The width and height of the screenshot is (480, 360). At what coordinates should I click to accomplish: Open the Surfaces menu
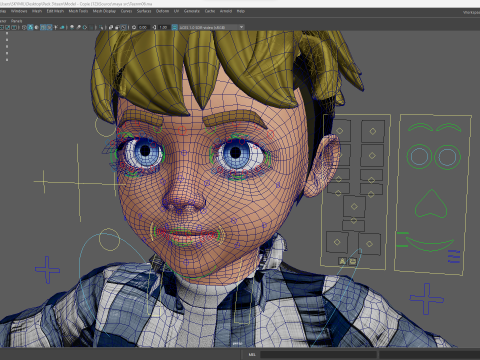coord(144,11)
